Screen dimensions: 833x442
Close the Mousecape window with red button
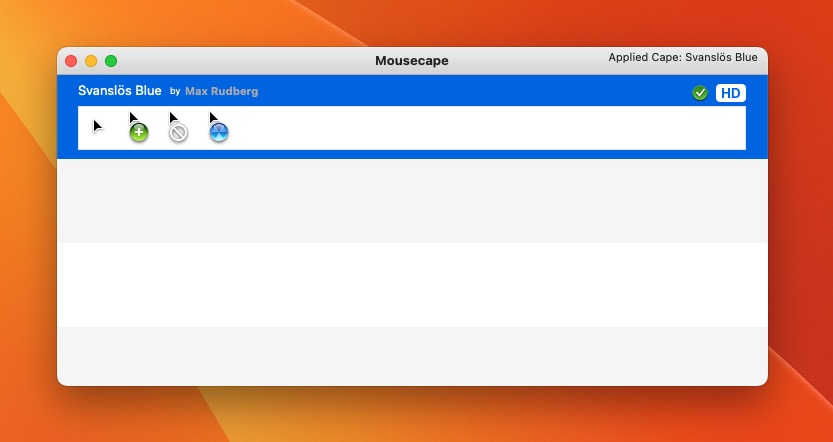71,61
